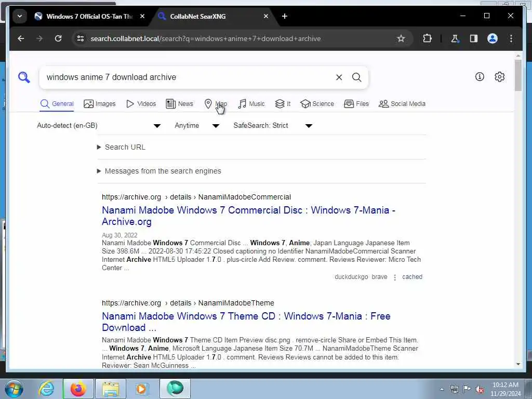Show hidden system tray icons
Screen dimensions: 532x399
(442, 389)
